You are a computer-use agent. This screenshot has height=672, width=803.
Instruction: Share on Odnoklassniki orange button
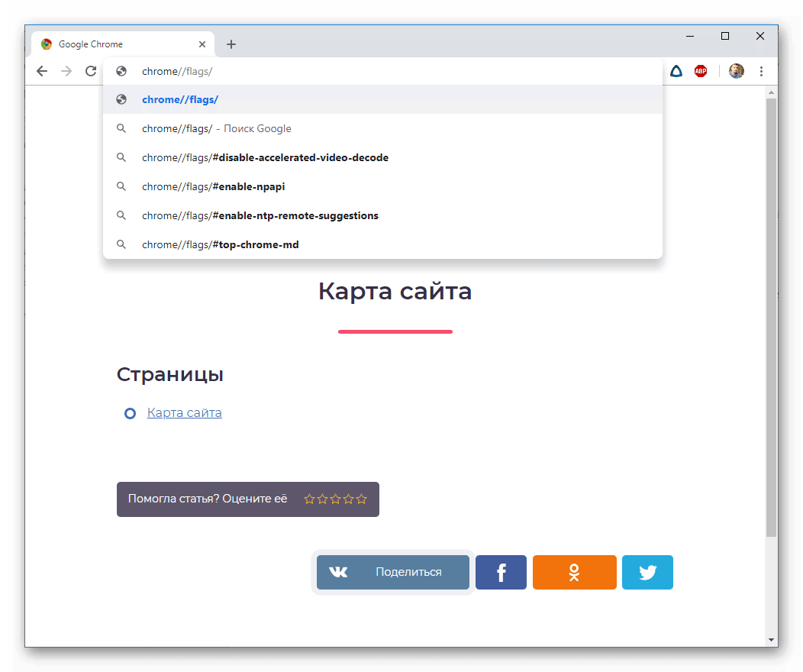click(575, 572)
